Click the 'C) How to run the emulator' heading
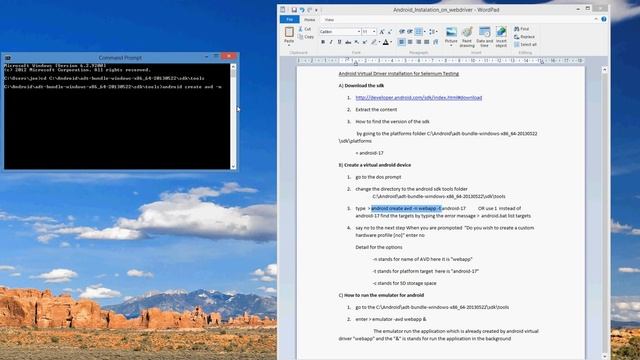 pos(381,295)
